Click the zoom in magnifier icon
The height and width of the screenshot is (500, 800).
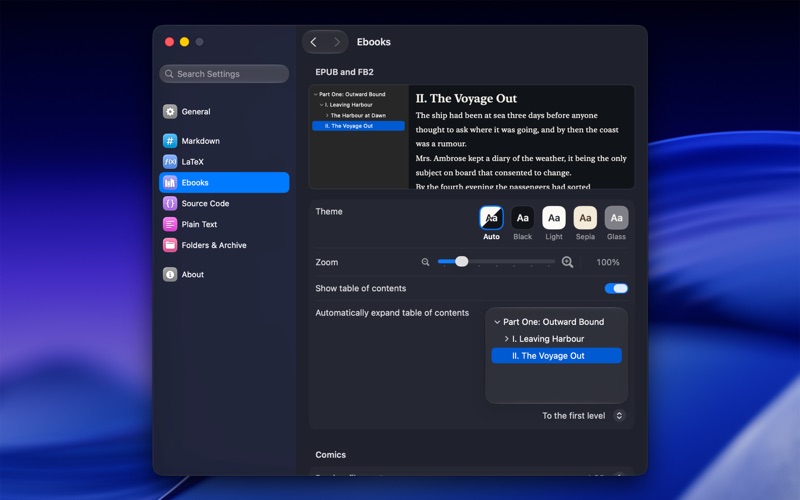coord(567,262)
